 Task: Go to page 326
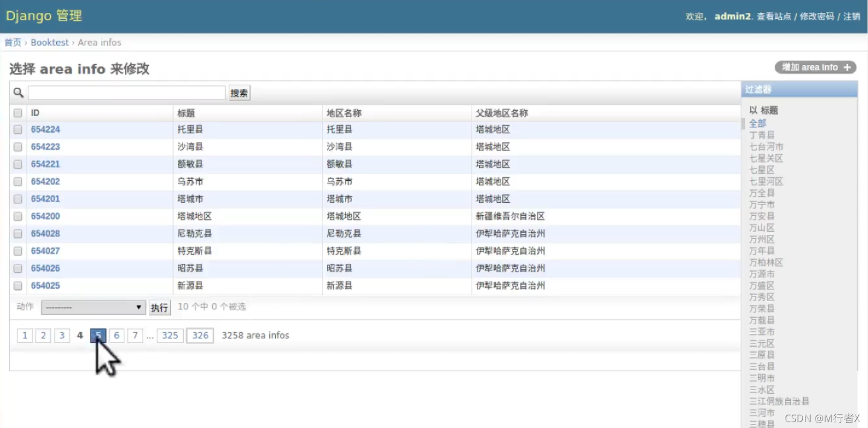point(200,335)
